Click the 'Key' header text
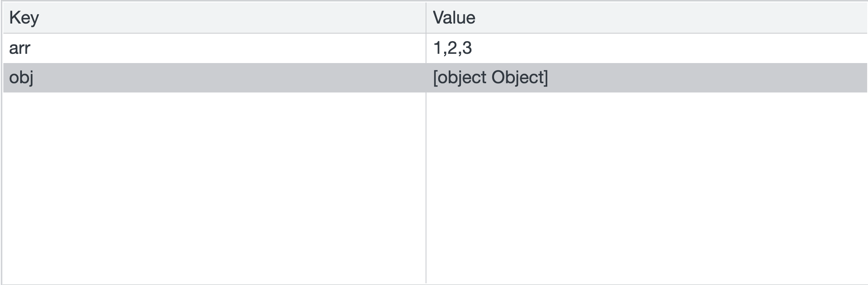 [x=24, y=18]
